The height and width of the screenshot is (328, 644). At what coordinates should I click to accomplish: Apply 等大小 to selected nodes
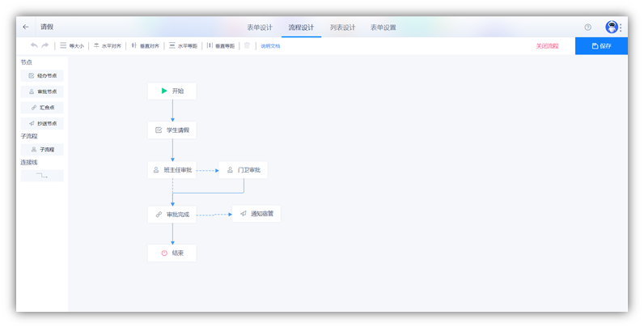tap(72, 46)
